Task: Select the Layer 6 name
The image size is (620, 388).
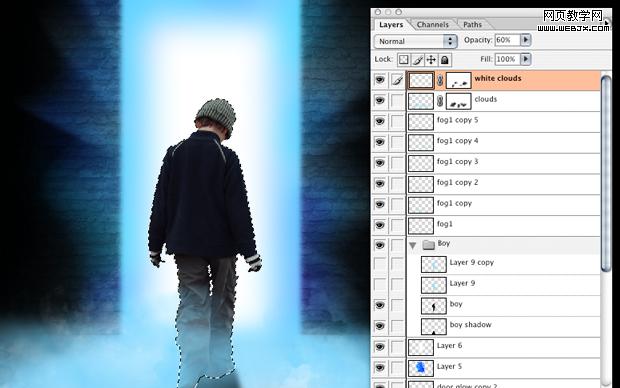Action: coord(449,346)
